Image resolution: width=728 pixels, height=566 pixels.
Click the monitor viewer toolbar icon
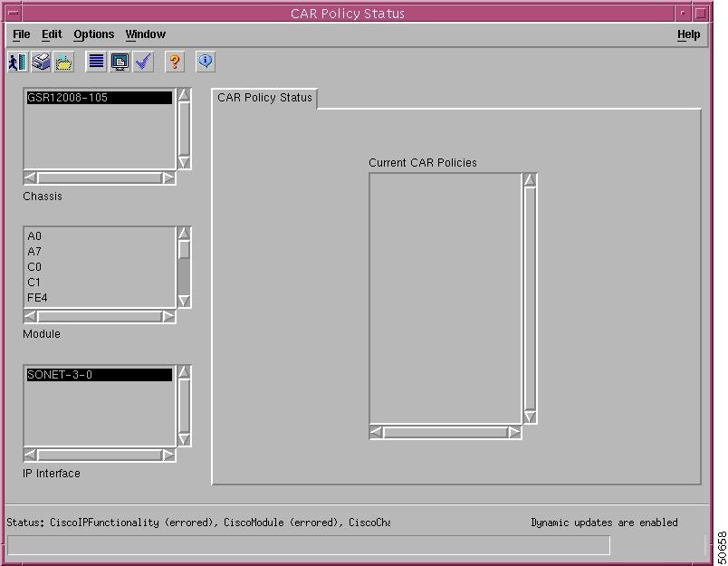[x=120, y=62]
